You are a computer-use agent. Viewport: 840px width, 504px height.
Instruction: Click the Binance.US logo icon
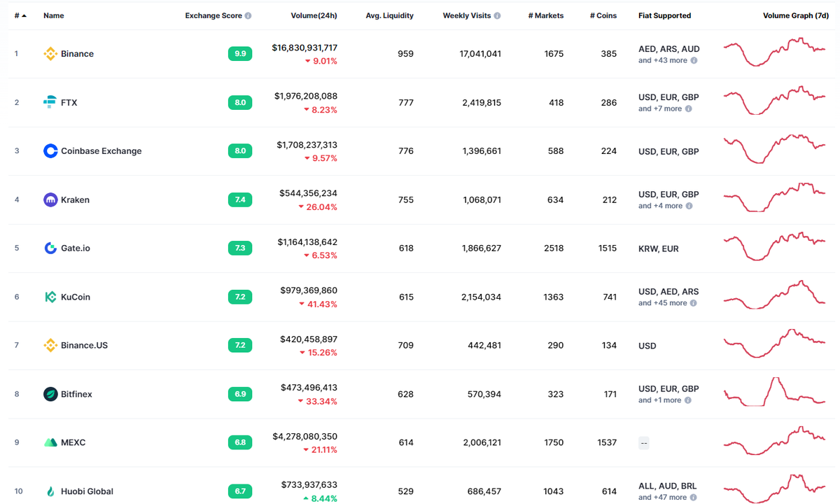pyautogui.click(x=50, y=345)
